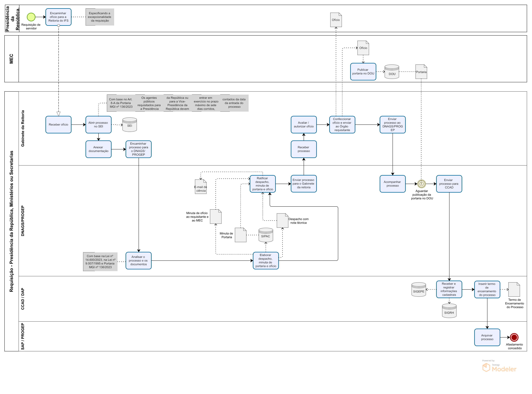
Task: Click the green start event circle
Action: tap(31, 17)
